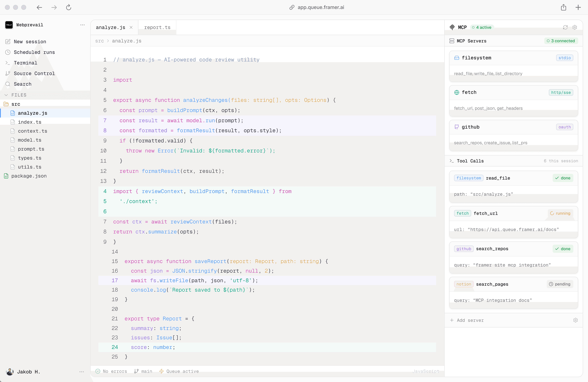Click the MCP refresh icon
Screen dimensions: 588x382
565,27
